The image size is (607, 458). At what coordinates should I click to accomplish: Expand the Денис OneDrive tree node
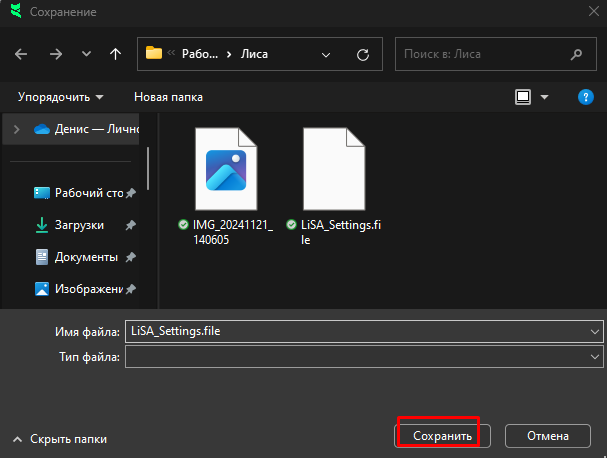pyautogui.click(x=16, y=129)
